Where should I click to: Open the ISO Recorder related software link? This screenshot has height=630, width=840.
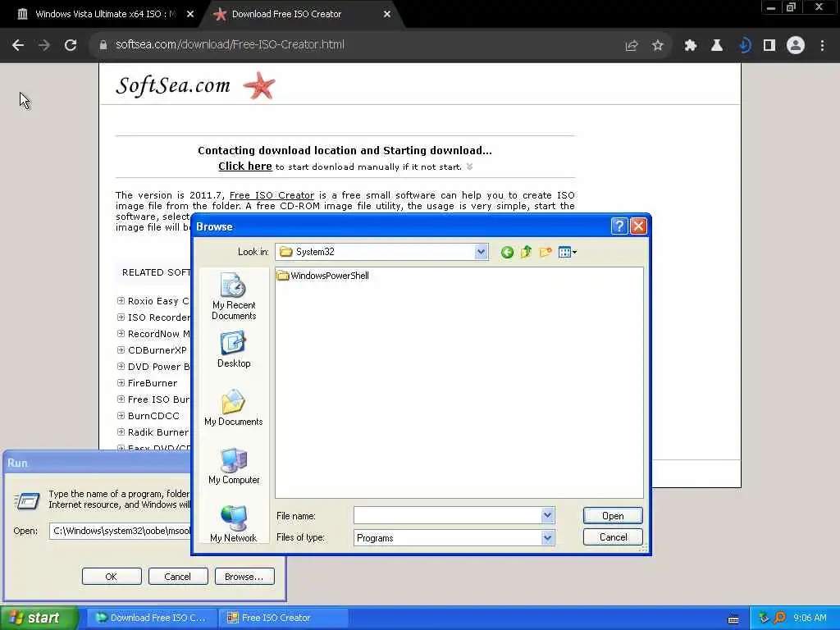pyautogui.click(x=158, y=317)
